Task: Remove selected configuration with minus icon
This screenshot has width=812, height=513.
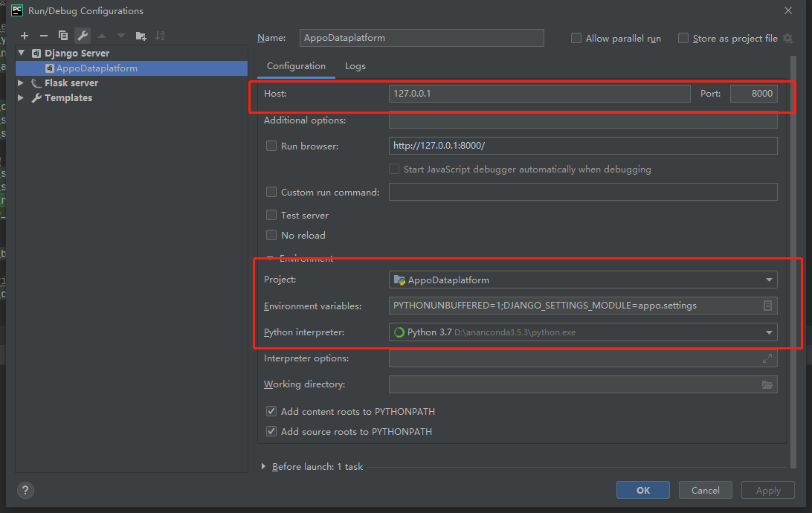Action: tap(43, 36)
